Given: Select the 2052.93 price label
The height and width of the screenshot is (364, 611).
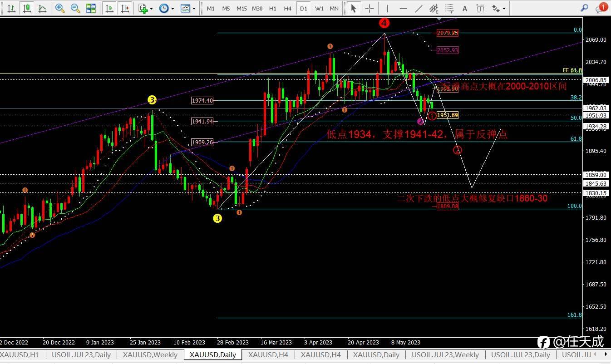Looking at the screenshot, I should 447,50.
